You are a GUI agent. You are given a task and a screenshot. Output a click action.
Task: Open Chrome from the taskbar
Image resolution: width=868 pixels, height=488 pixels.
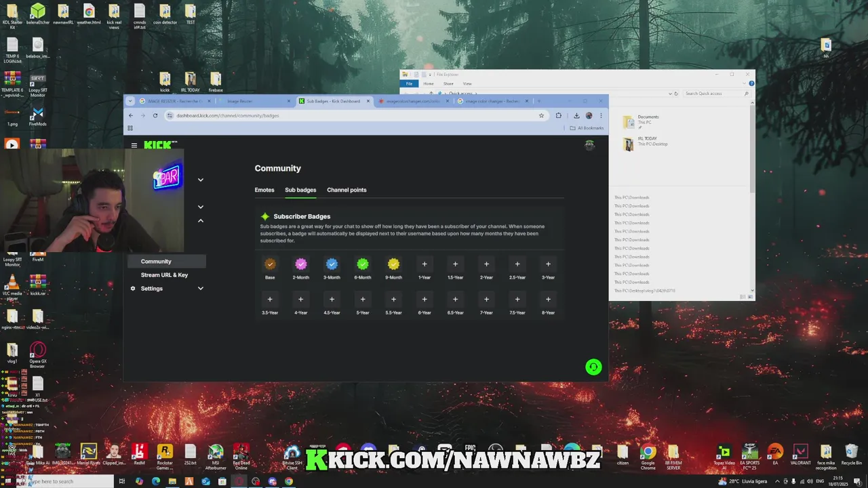tap(289, 481)
